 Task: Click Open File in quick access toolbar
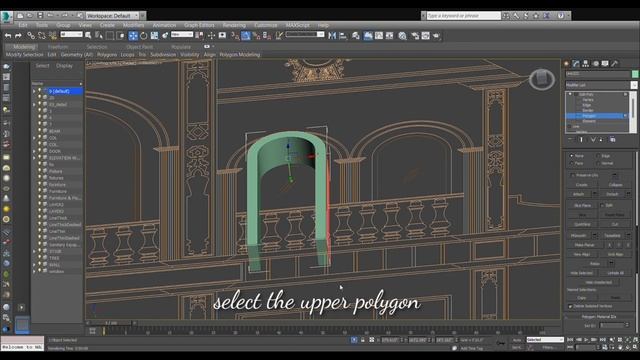pyautogui.click(x=29, y=16)
